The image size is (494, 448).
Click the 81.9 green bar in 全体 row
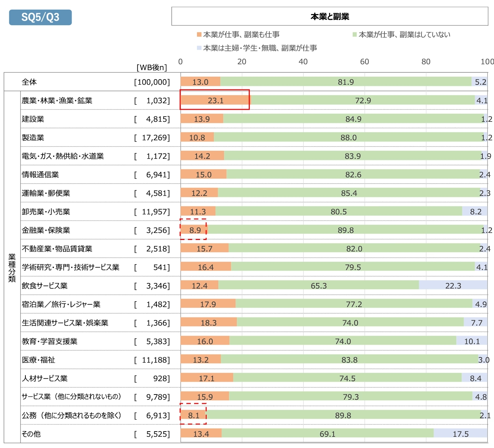345,82
